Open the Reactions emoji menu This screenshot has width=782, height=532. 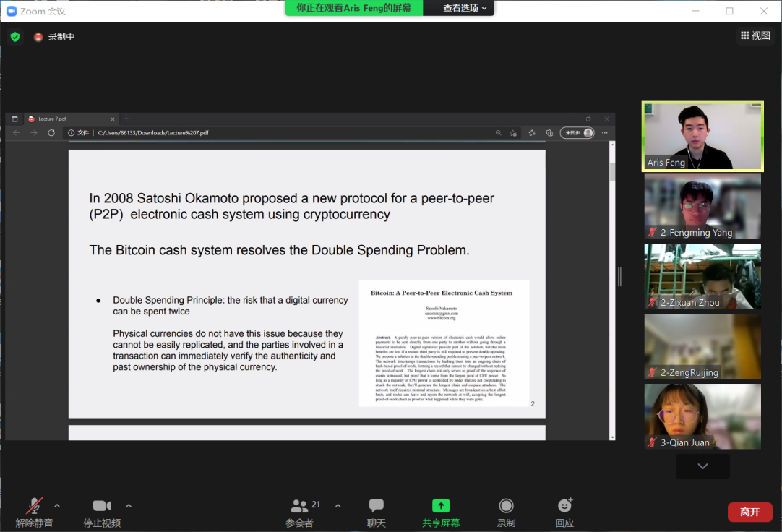coord(564,506)
